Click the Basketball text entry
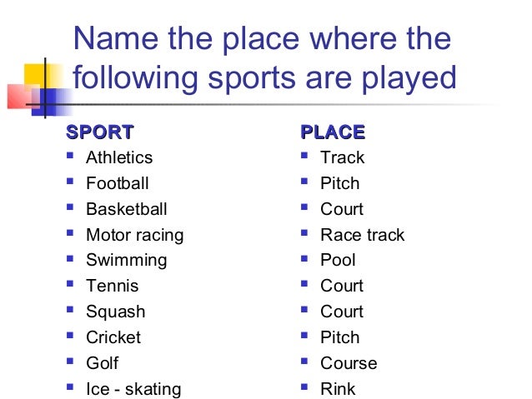This screenshot has width=532, height=399. coord(127,209)
